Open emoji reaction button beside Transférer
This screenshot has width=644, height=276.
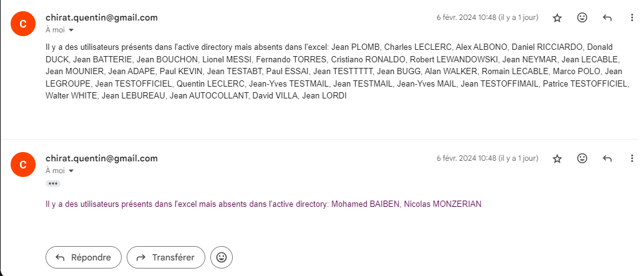222,257
